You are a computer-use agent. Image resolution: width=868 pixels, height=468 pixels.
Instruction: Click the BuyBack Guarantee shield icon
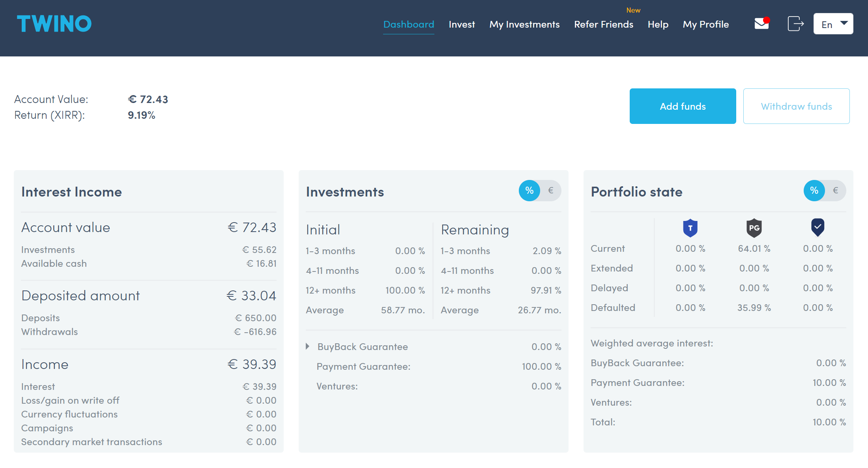tap(689, 228)
